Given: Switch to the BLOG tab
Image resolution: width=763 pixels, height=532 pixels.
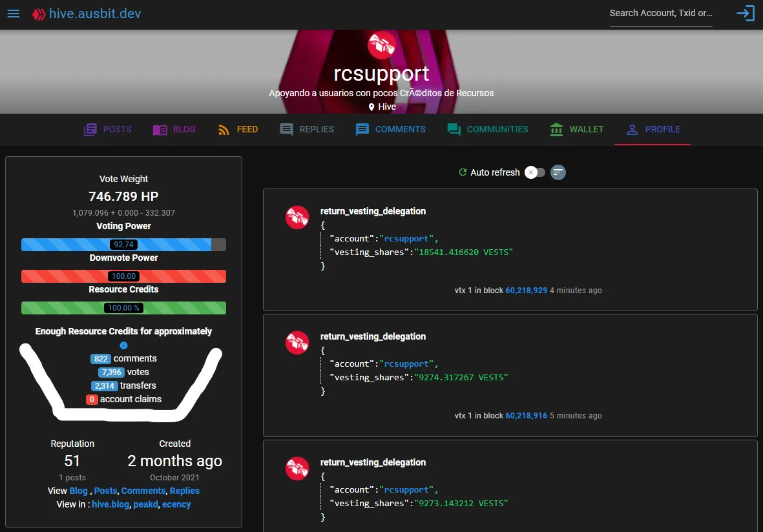Looking at the screenshot, I should click(x=174, y=129).
